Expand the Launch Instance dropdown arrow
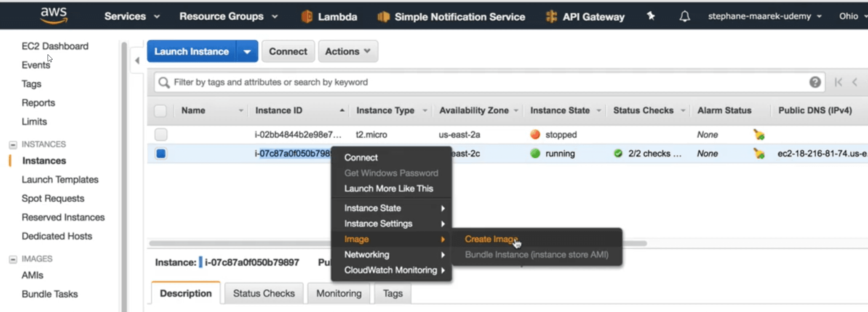 [247, 51]
